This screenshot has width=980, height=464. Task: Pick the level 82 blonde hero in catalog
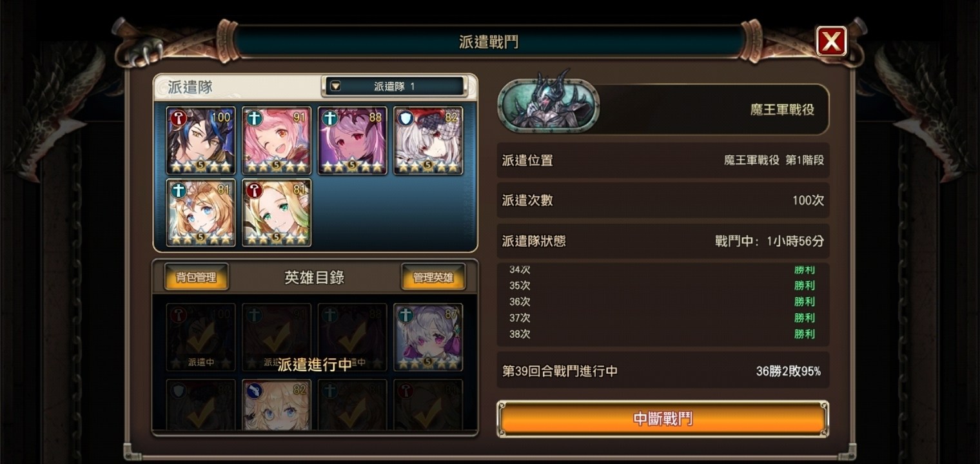[277, 405]
